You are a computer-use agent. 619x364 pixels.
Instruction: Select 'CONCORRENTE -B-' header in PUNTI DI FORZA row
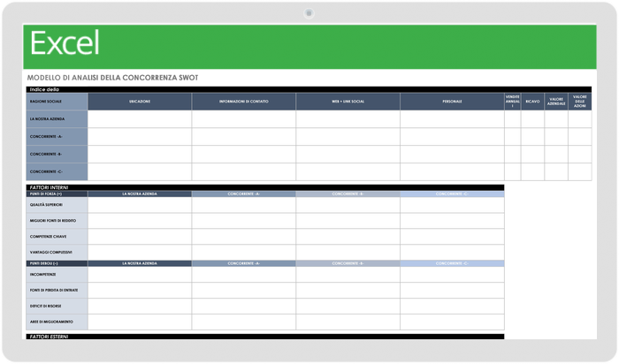pos(348,194)
